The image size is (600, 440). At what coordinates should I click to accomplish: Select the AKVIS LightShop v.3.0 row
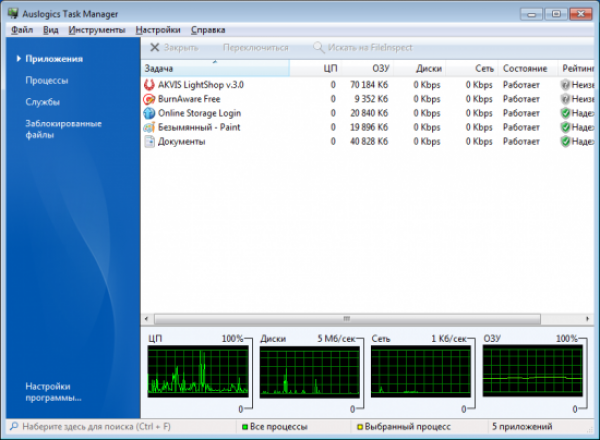pyautogui.click(x=367, y=85)
